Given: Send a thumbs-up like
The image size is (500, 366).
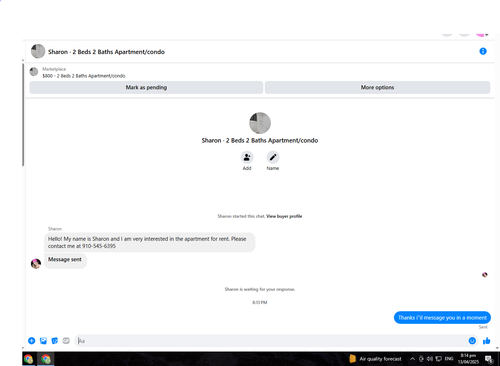Looking at the screenshot, I should click(487, 341).
